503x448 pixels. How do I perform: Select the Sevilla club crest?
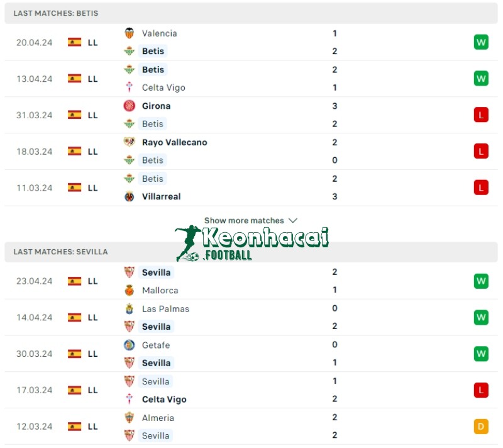pos(130,272)
